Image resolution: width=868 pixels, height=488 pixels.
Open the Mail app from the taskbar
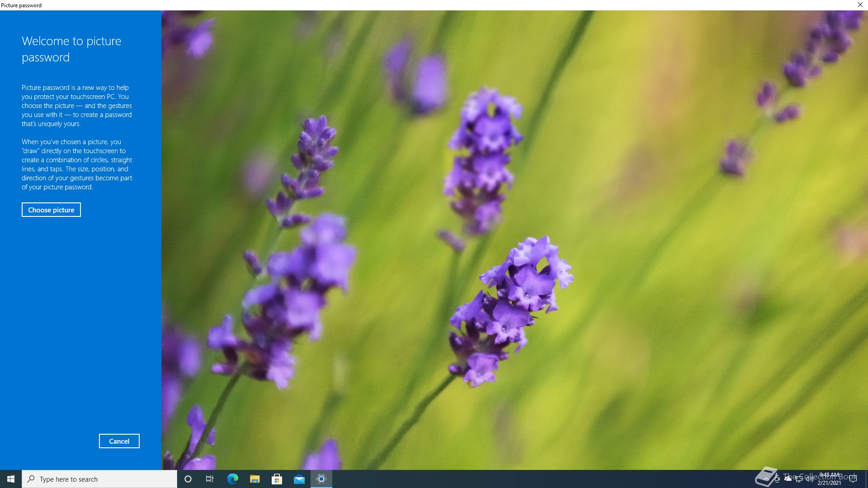[x=299, y=479]
